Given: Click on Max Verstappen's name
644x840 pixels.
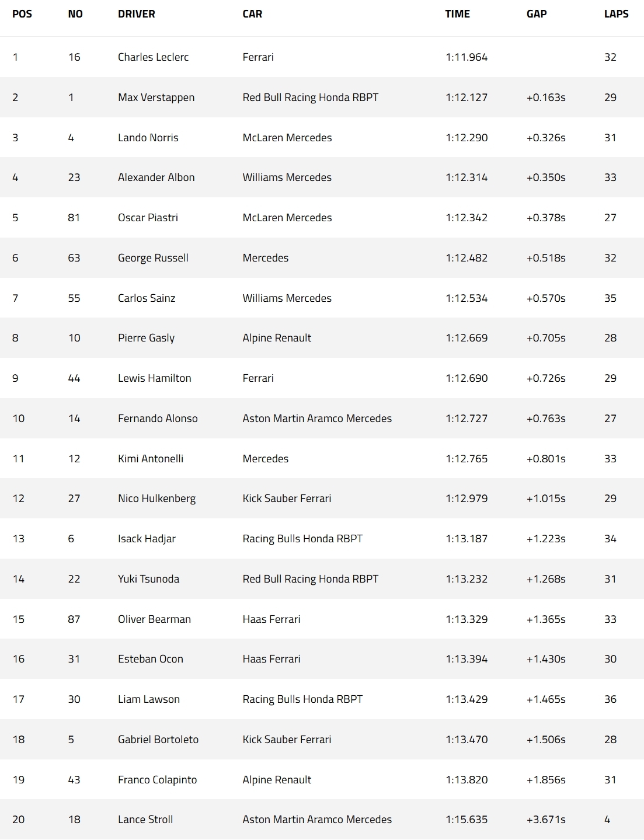Looking at the screenshot, I should pos(156,97).
